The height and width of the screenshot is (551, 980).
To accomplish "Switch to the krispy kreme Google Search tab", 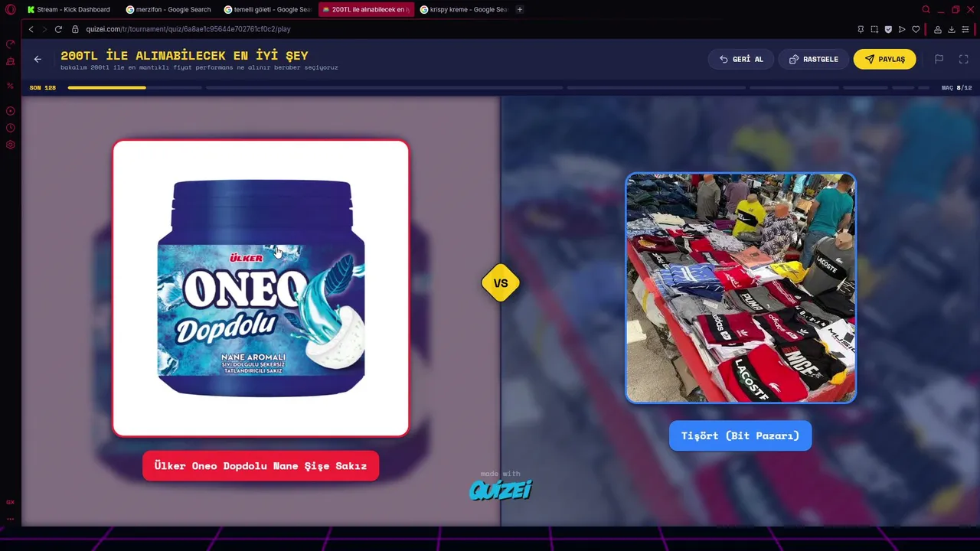I will (464, 10).
